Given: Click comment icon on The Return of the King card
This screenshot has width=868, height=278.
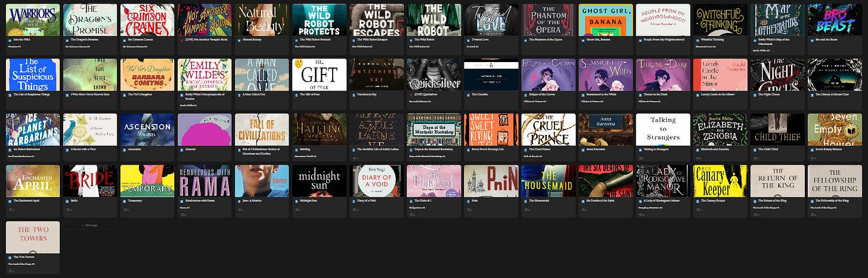Looking at the screenshot, I should (x=756, y=214).
